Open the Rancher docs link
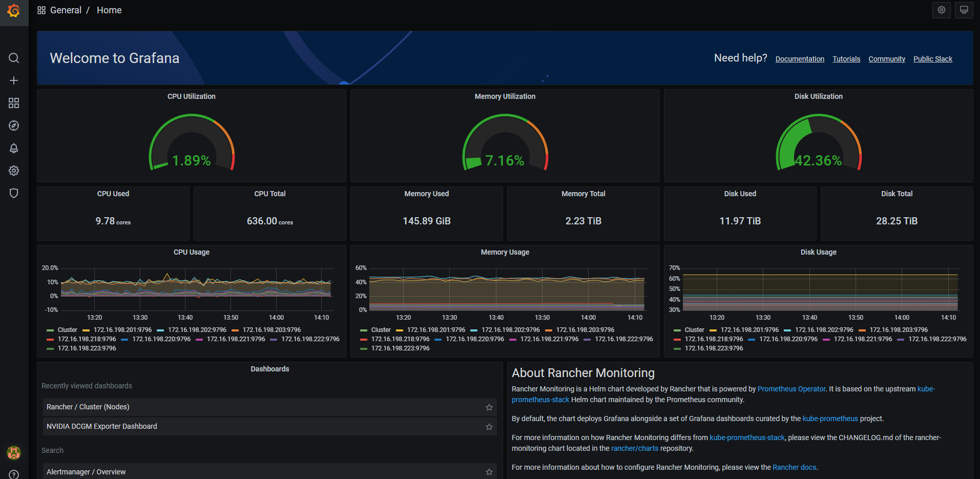This screenshot has height=479, width=980. (794, 467)
